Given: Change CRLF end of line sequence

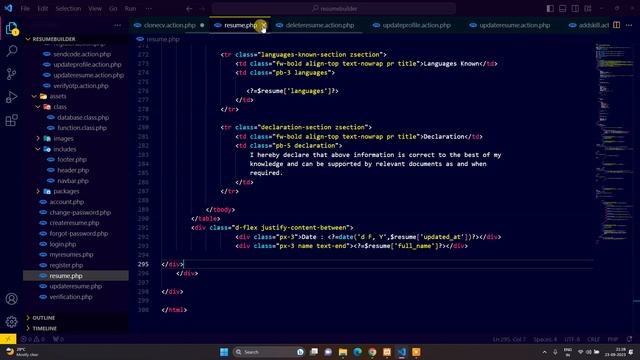Looking at the screenshot, I should pos(593,339).
